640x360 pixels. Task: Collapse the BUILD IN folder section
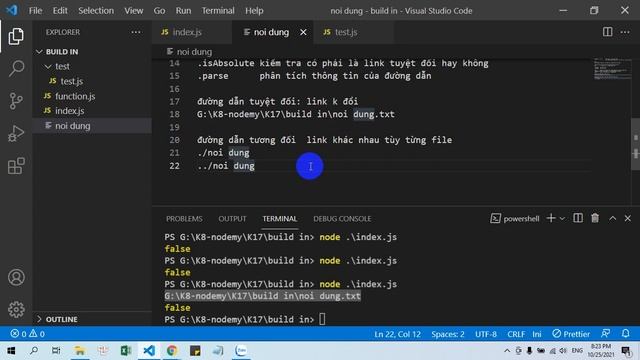pos(92,52)
